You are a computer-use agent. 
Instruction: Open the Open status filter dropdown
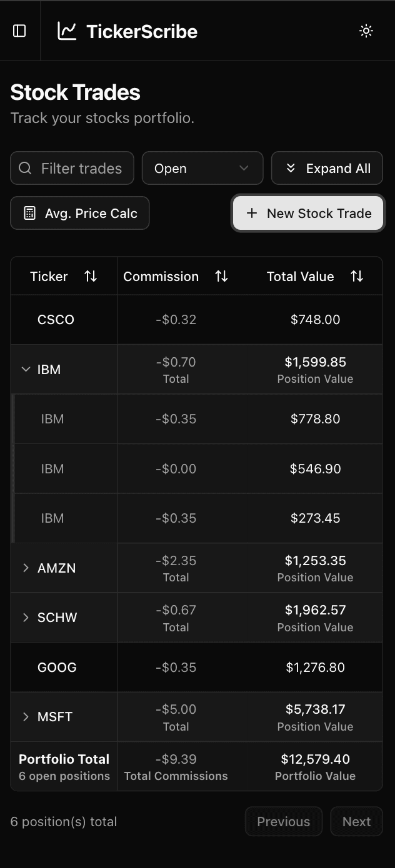coord(202,168)
